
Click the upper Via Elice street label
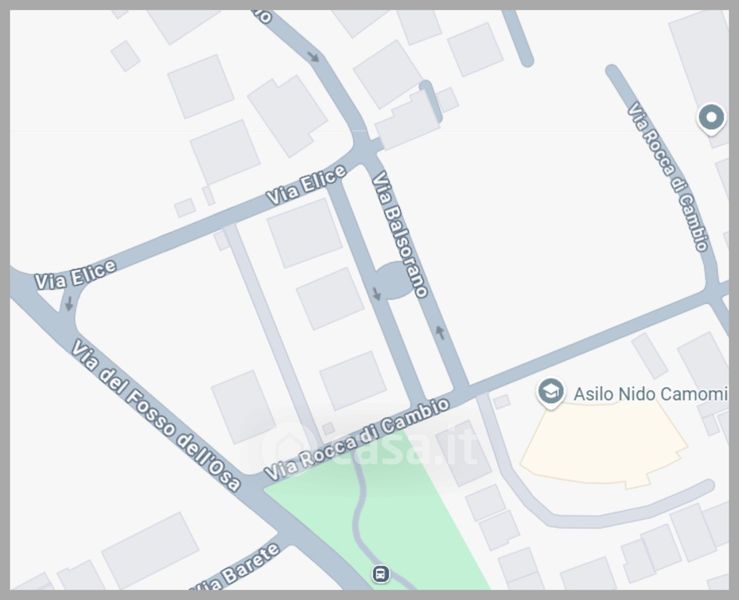306,185
